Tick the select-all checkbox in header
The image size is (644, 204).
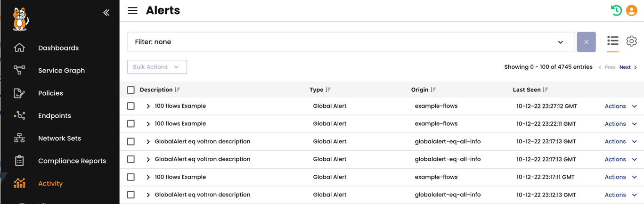[131, 90]
